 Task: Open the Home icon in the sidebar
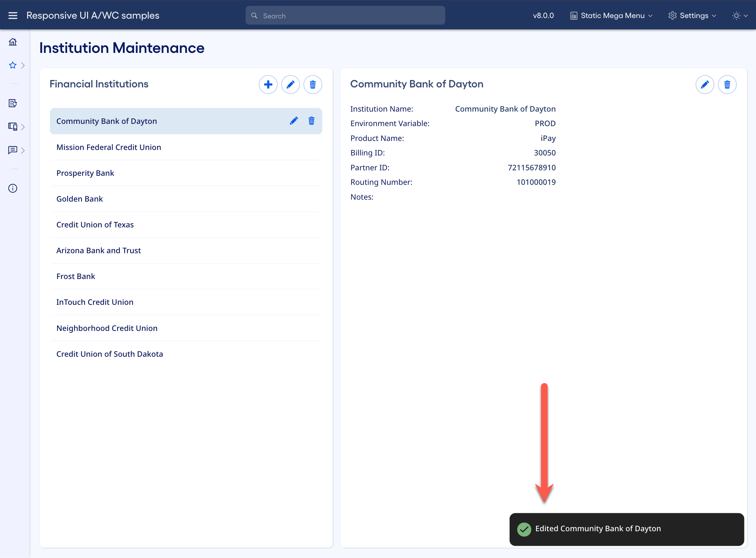(13, 42)
